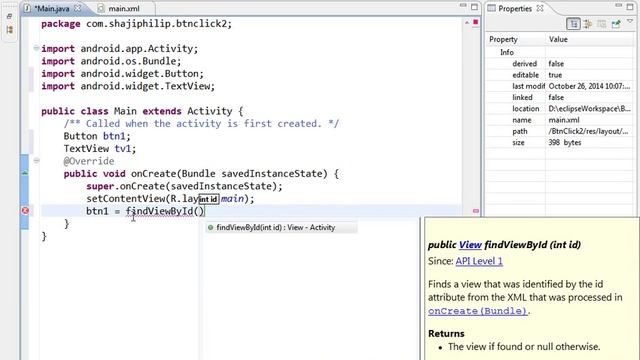Click the Restore Default Value icon
Viewport: 640px width, 360px height.
click(x=602, y=24)
